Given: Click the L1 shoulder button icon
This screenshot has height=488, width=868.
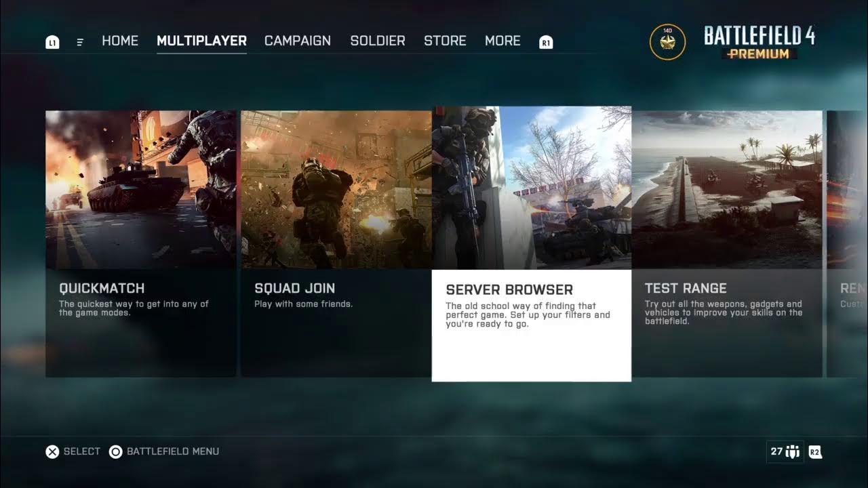Looking at the screenshot, I should tap(52, 43).
